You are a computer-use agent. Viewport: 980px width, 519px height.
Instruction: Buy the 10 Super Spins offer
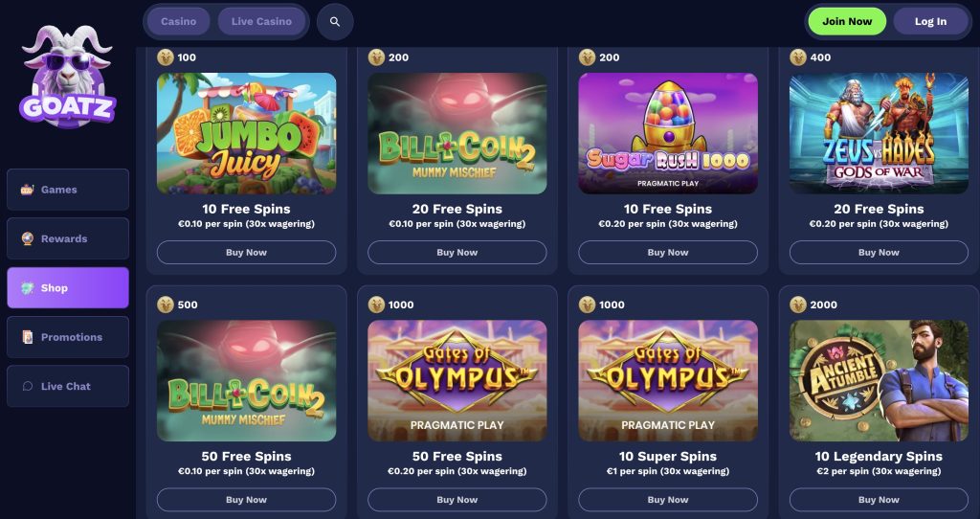point(668,500)
